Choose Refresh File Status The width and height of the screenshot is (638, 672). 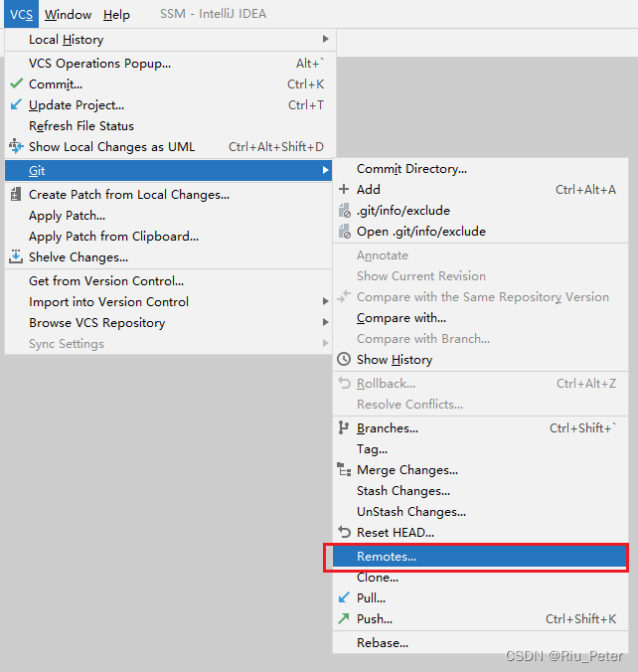[168, 126]
